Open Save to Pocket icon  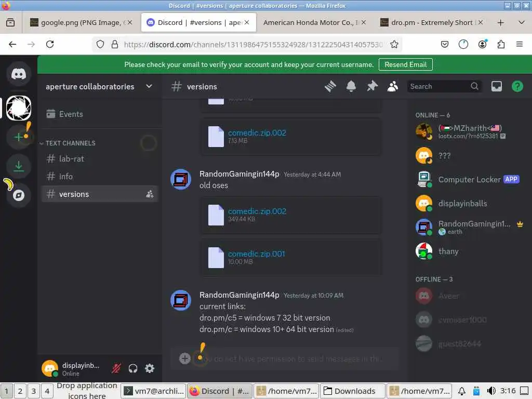[445, 45]
